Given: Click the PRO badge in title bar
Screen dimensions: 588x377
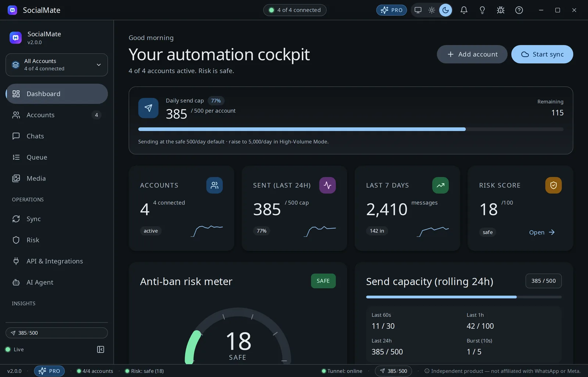Looking at the screenshot, I should click(391, 10).
